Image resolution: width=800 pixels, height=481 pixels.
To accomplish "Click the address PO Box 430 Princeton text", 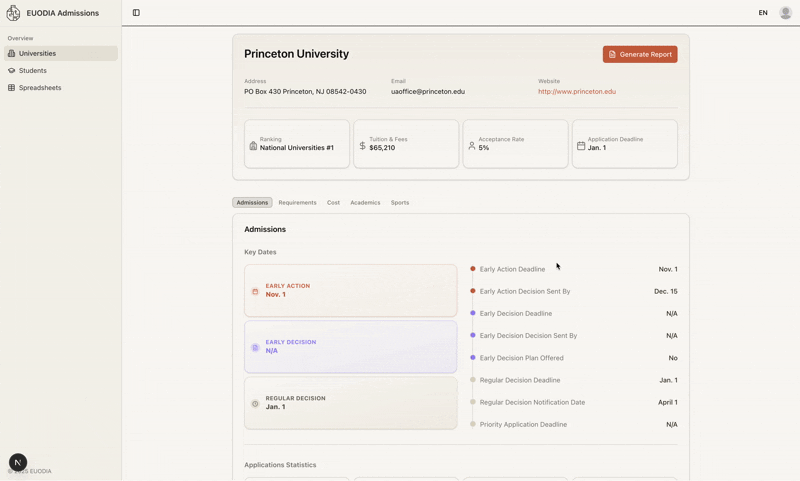I will (305, 92).
